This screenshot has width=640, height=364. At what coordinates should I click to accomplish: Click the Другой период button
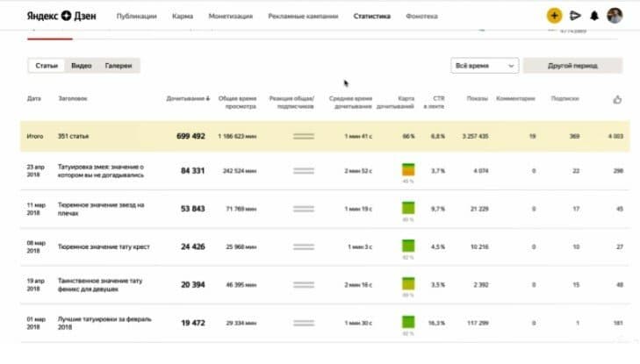(x=572, y=66)
